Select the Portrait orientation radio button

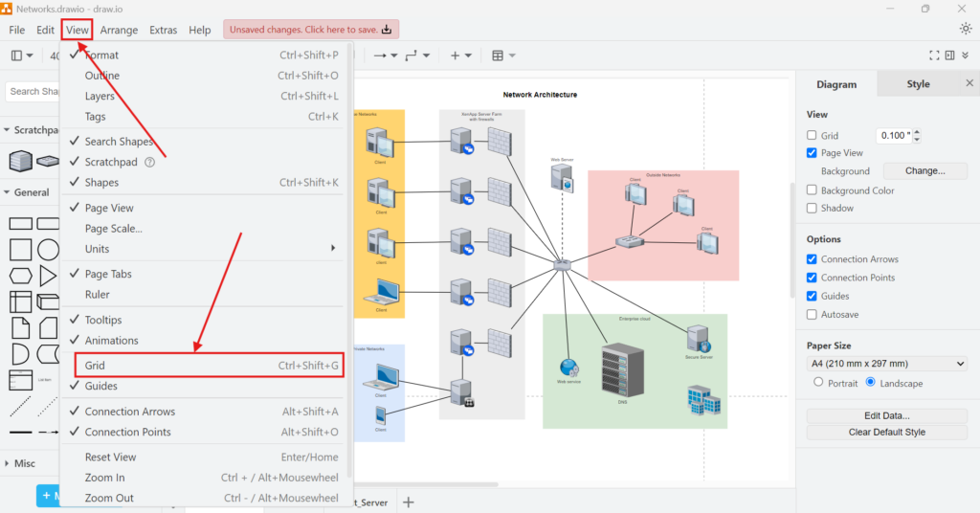coord(817,382)
